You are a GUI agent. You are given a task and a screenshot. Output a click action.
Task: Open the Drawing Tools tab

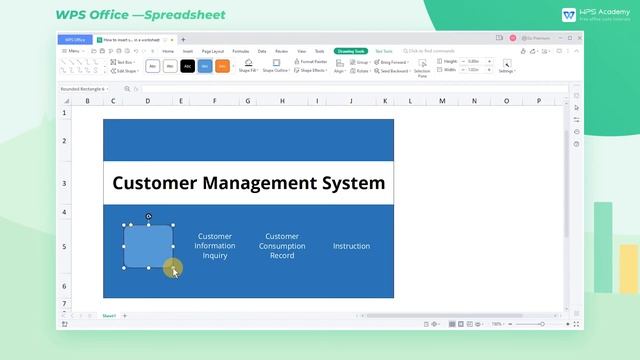351,51
